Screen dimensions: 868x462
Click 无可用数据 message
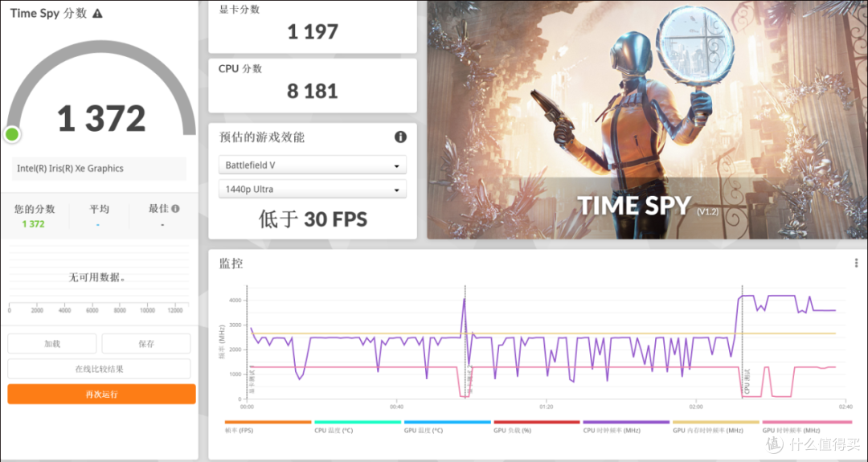(97, 277)
